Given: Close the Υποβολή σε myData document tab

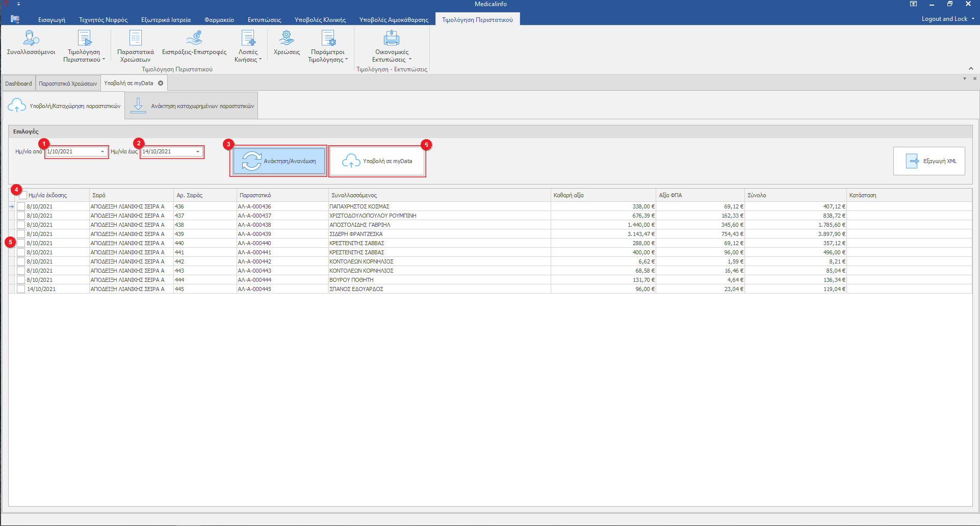Looking at the screenshot, I should tap(161, 83).
